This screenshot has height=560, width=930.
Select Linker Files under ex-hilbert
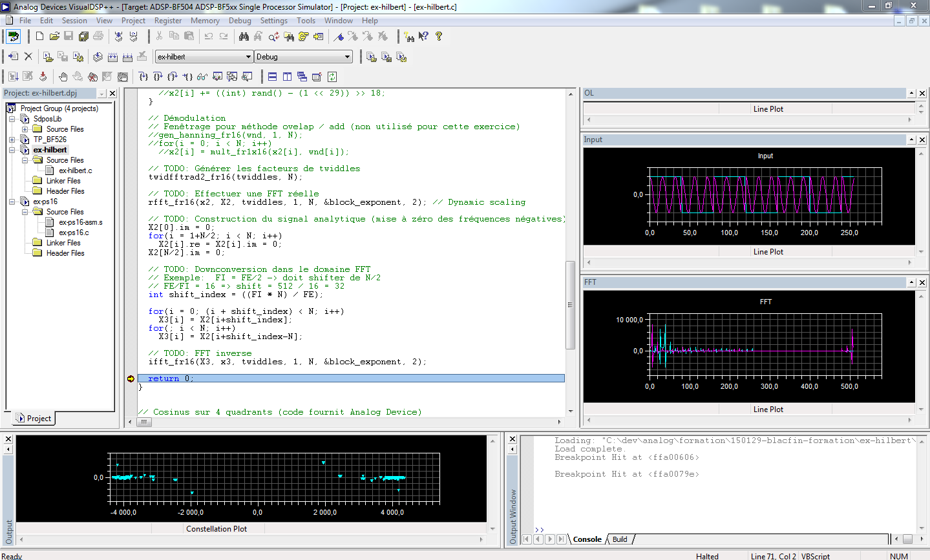pos(63,181)
